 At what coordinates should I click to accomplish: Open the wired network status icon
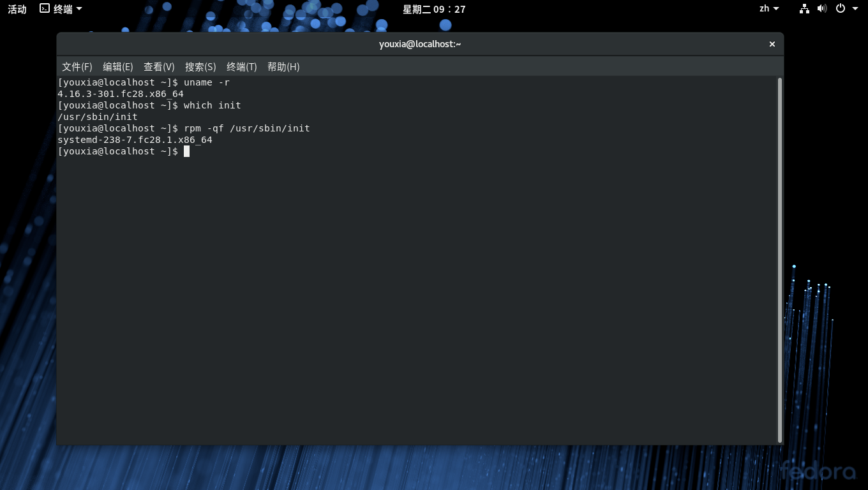point(804,9)
